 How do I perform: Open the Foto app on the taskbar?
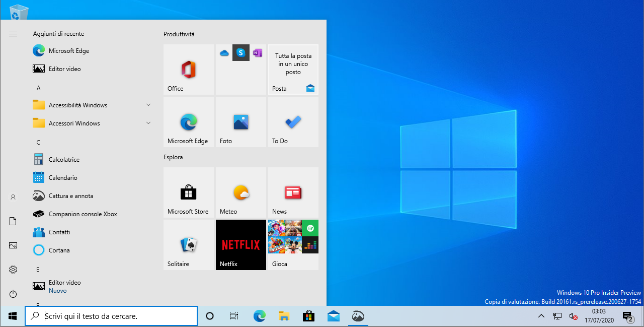358,316
